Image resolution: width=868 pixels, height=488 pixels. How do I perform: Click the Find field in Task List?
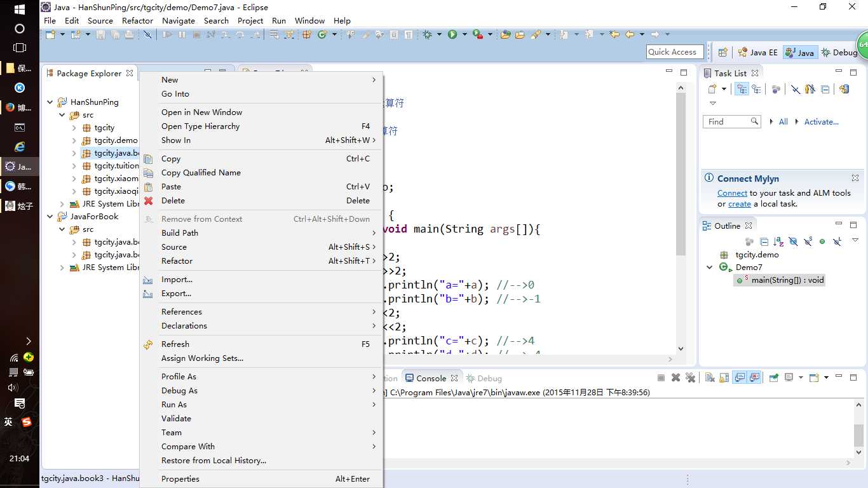pos(732,121)
